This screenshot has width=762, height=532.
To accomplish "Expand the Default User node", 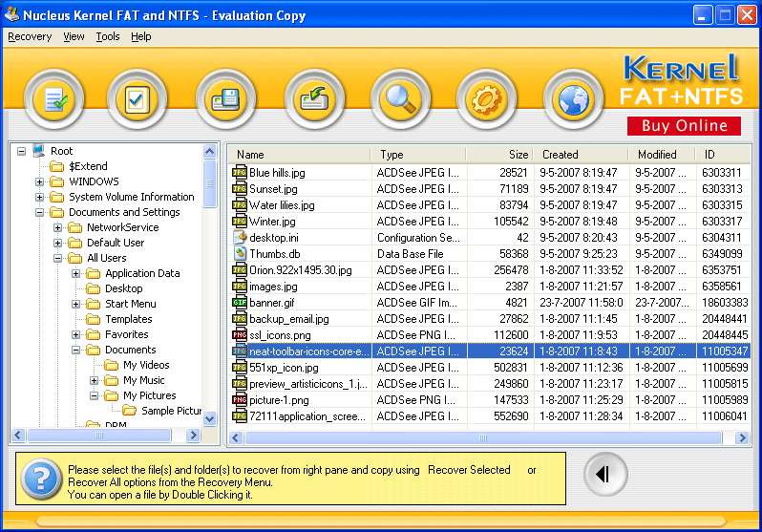I will point(57,243).
